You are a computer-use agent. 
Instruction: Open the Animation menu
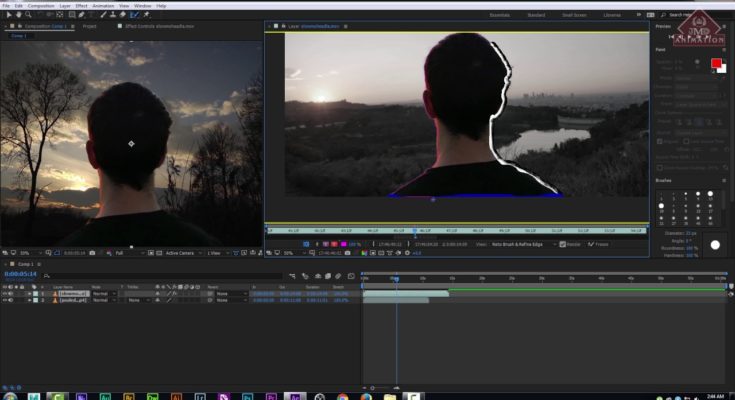103,6
